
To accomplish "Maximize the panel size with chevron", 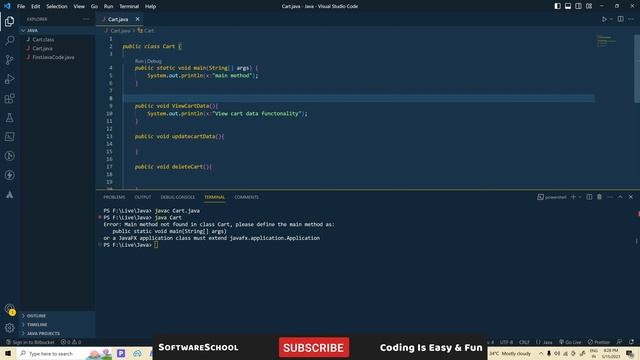I will tap(620, 197).
